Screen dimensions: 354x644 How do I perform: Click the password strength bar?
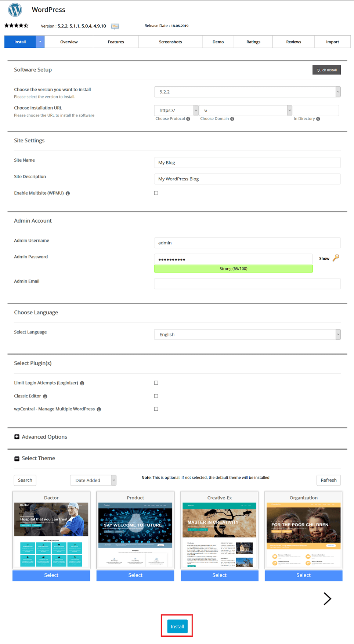pos(234,269)
